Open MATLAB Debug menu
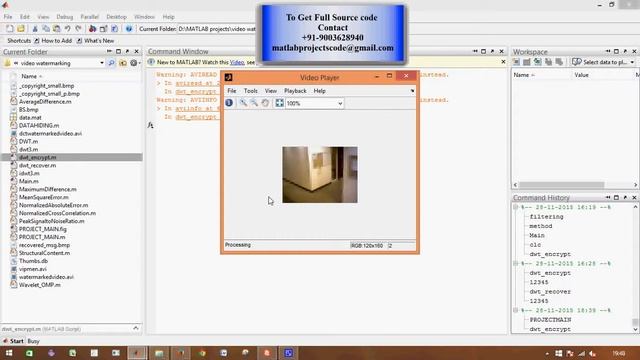Image resolution: width=640 pixels, height=360 pixels. point(64,17)
